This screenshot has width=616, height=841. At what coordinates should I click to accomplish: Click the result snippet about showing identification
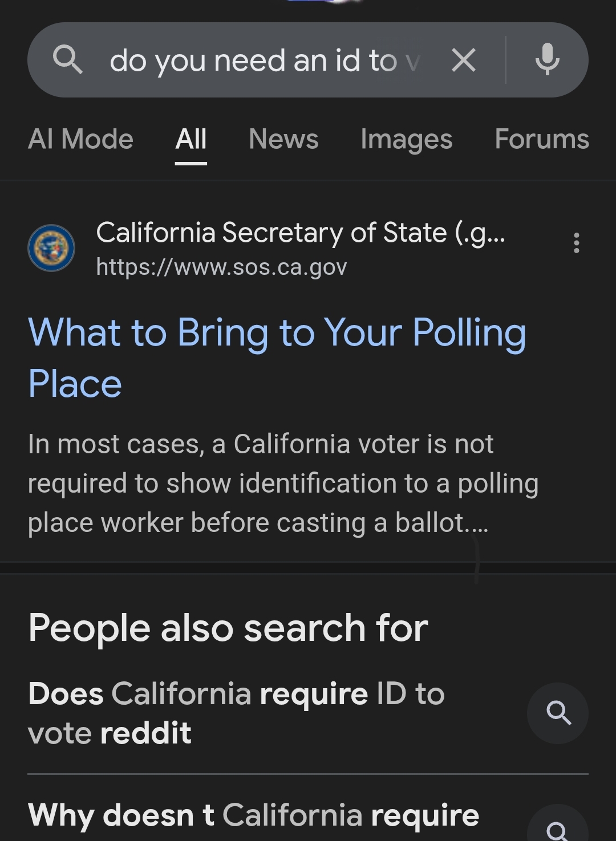(x=282, y=483)
